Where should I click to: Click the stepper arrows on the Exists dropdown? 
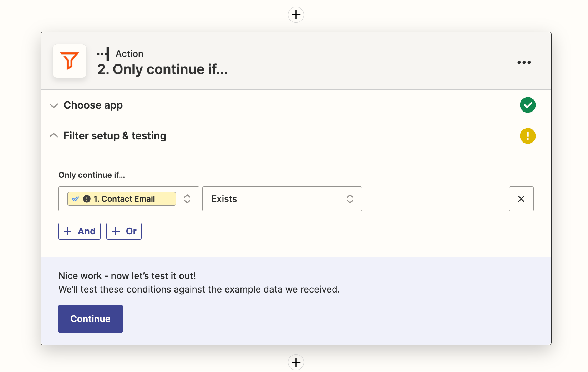350,199
